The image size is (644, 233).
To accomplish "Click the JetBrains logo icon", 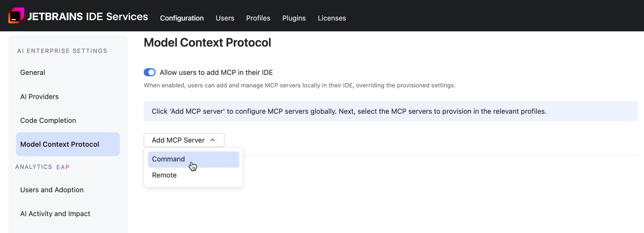I will pyautogui.click(x=16, y=16).
